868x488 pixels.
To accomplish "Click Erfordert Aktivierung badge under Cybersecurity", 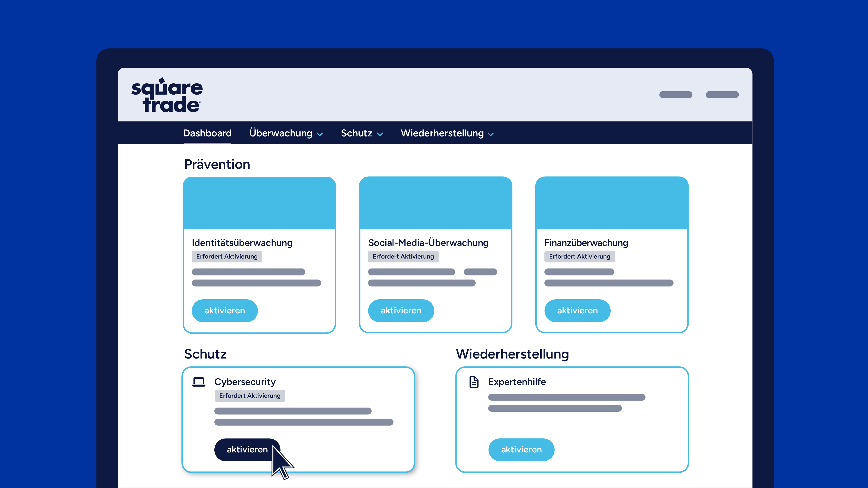I will pyautogui.click(x=250, y=396).
